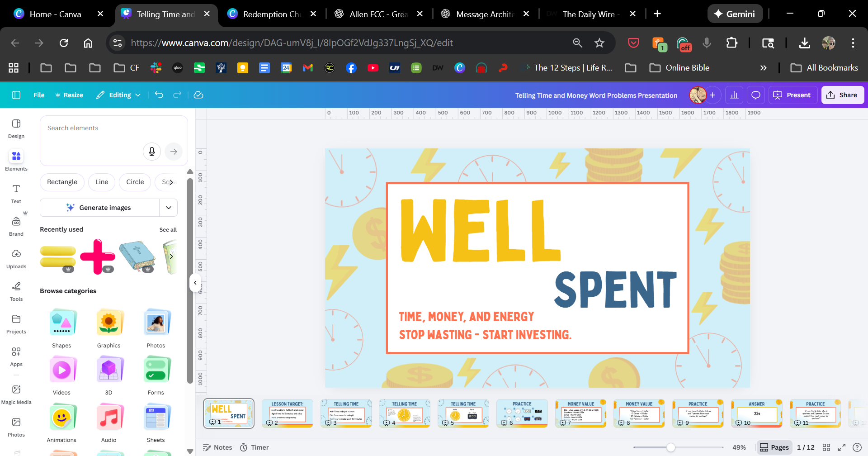Collapse the elements side panel
Image resolution: width=868 pixels, height=456 pixels.
tap(195, 283)
